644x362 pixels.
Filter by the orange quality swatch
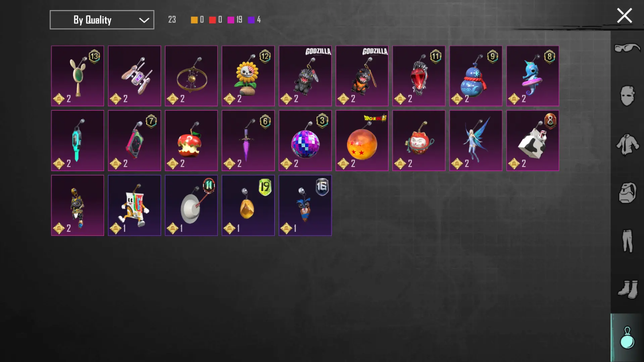194,20
